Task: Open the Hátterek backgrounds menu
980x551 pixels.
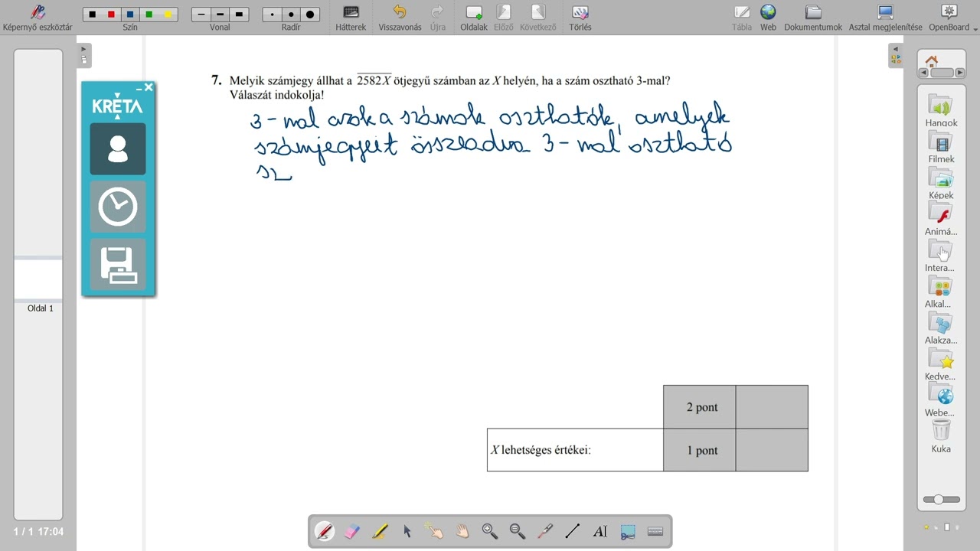Action: click(x=351, y=18)
